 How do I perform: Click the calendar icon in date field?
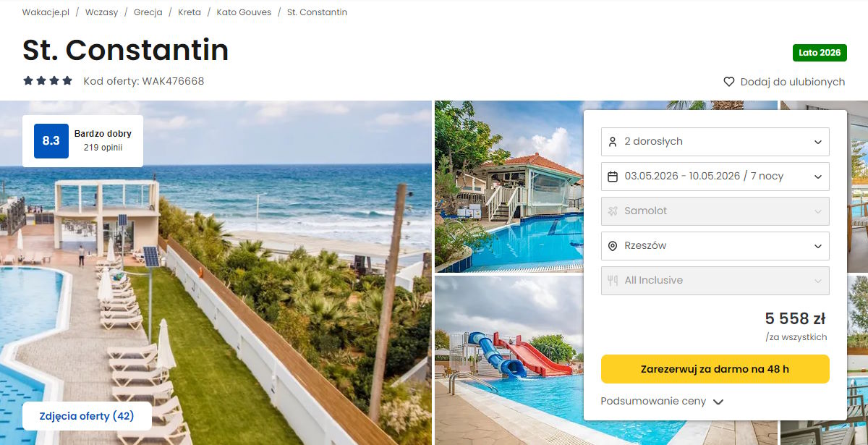(613, 177)
